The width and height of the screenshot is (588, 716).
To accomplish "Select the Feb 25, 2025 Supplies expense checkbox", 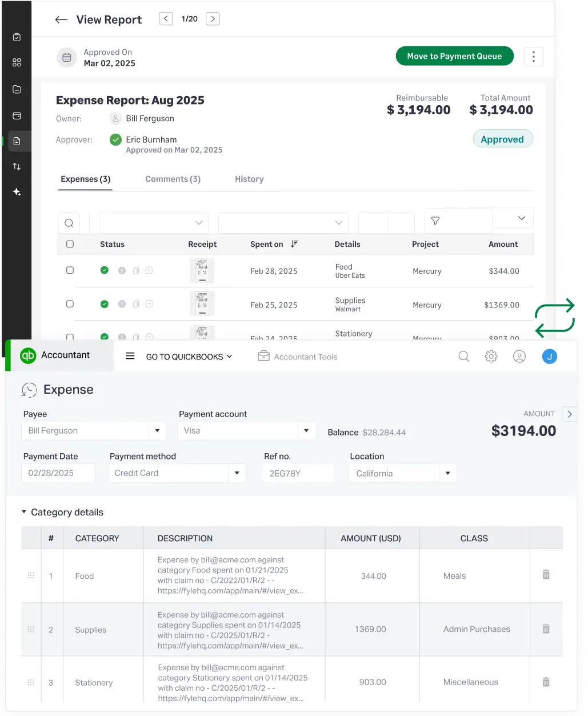I will [70, 304].
